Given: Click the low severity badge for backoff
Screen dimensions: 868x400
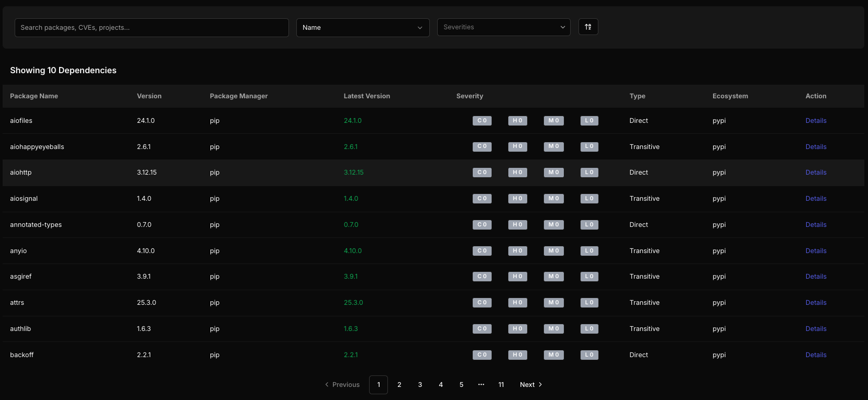Looking at the screenshot, I should coord(589,355).
